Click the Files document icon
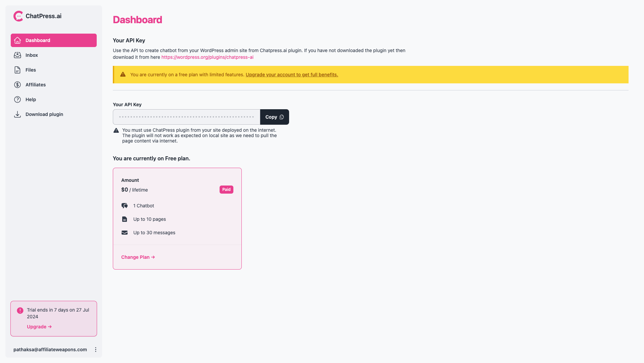Image resolution: width=644 pixels, height=363 pixels. (x=17, y=70)
